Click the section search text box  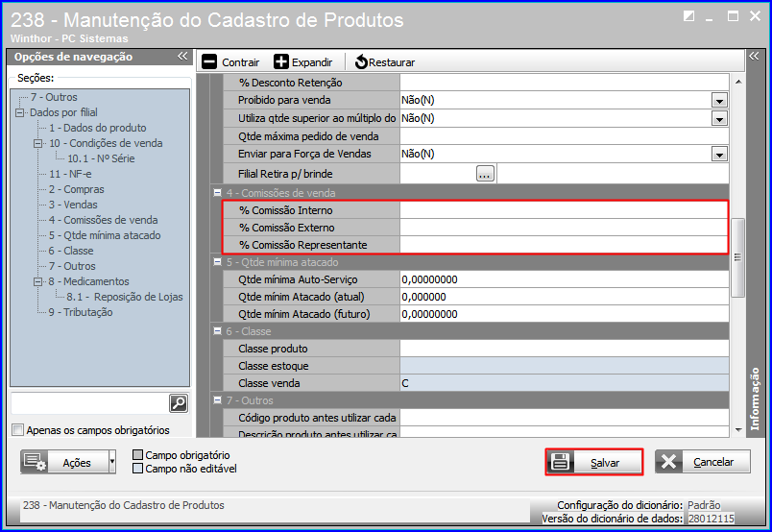89,403
